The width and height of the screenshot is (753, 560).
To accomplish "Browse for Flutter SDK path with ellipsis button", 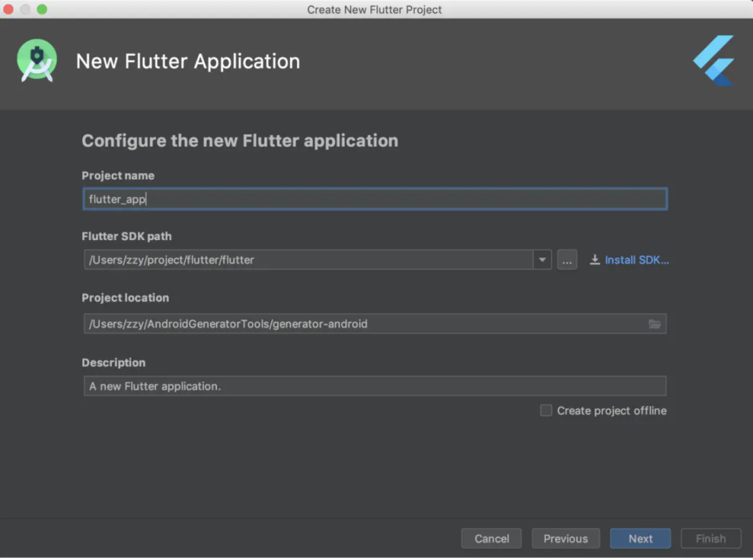I will tap(567, 260).
